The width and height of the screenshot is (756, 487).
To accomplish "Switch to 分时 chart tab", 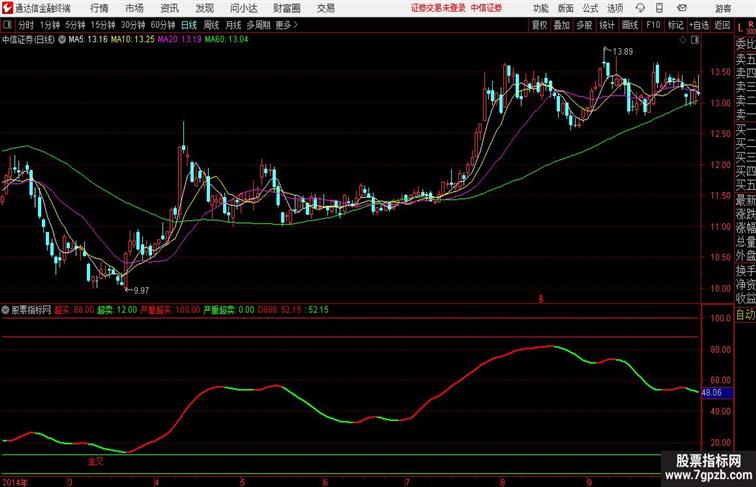I will (x=26, y=25).
